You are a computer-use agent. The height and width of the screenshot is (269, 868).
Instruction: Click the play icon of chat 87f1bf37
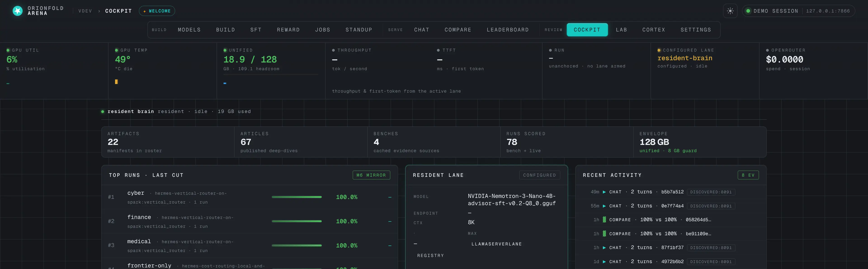click(x=604, y=248)
